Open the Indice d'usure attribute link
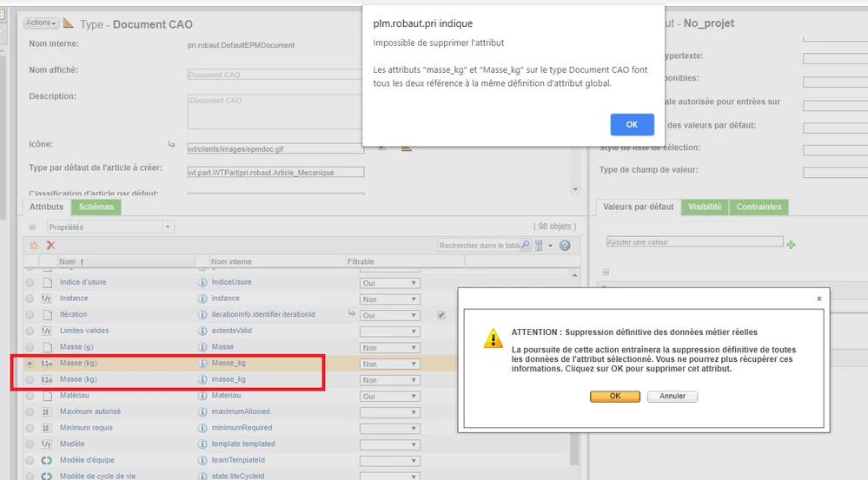The height and width of the screenshot is (480, 868). click(83, 282)
